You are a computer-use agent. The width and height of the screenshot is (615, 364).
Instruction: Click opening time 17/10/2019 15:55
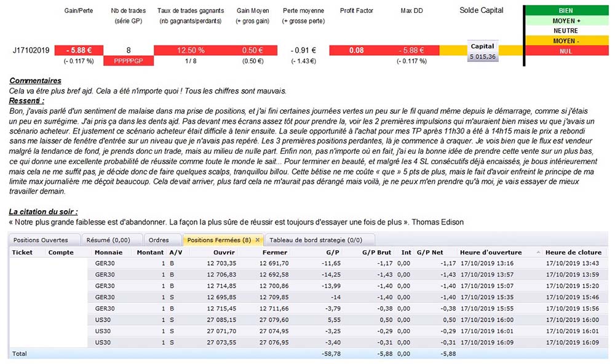486,309
